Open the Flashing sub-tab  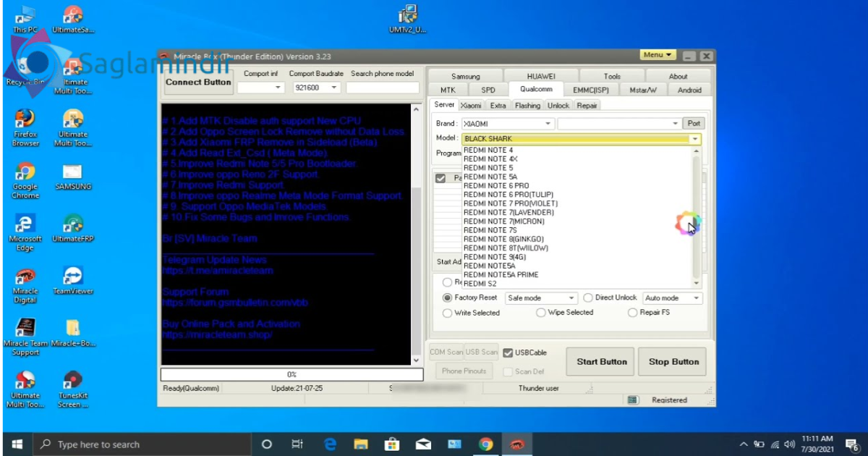[527, 106]
